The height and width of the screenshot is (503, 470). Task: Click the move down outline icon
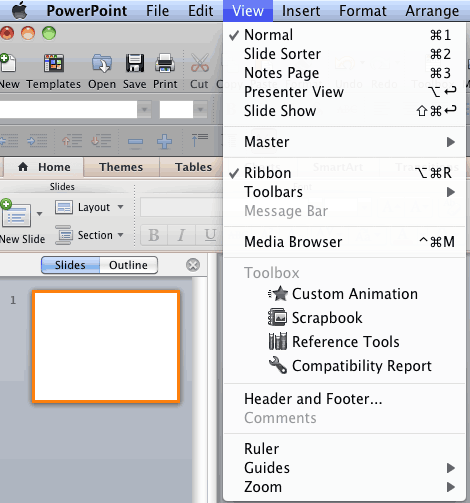pyautogui.click(x=101, y=141)
